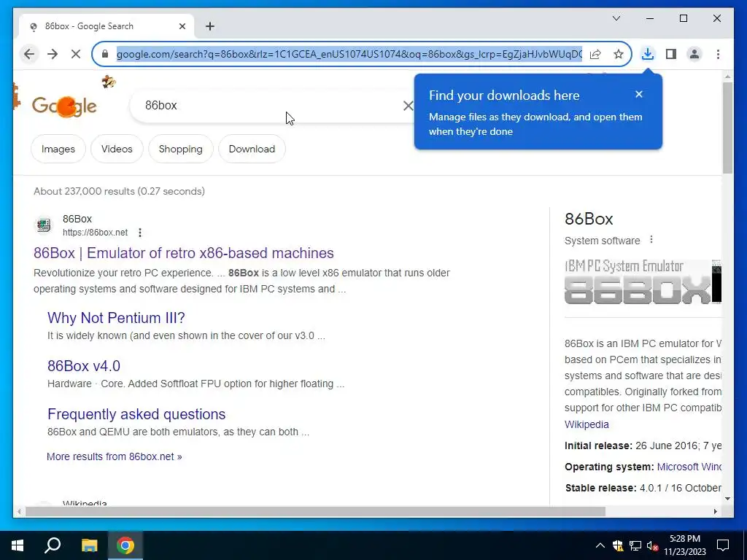Open the taskbar clock showing 5:28 PM
Viewport: 747px width, 560px height.
click(684, 545)
